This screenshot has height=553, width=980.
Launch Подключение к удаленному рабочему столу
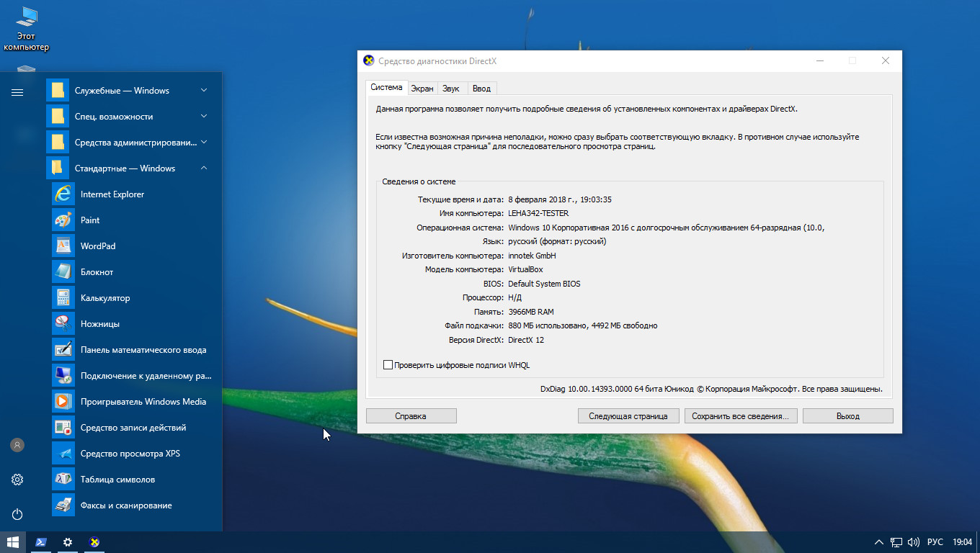133,376
